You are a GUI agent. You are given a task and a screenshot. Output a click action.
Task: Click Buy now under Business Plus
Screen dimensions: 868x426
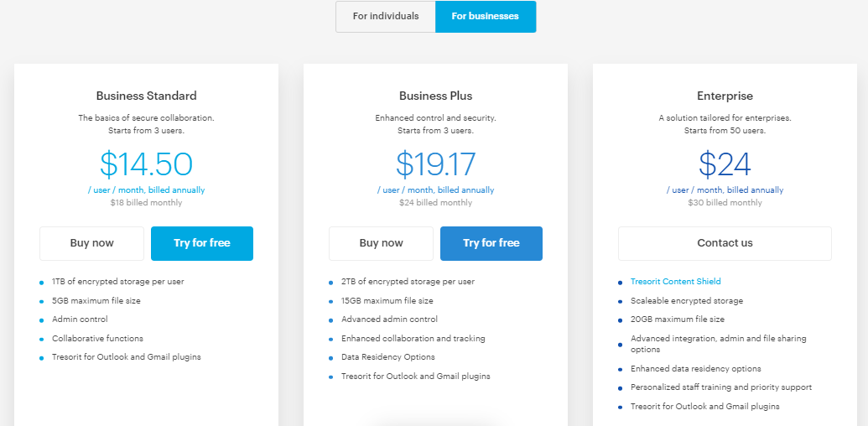pyautogui.click(x=381, y=243)
